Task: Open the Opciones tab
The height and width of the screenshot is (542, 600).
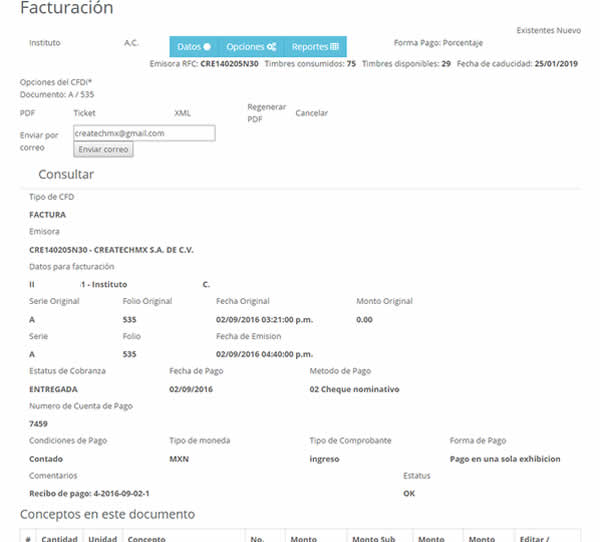Action: coord(251,47)
